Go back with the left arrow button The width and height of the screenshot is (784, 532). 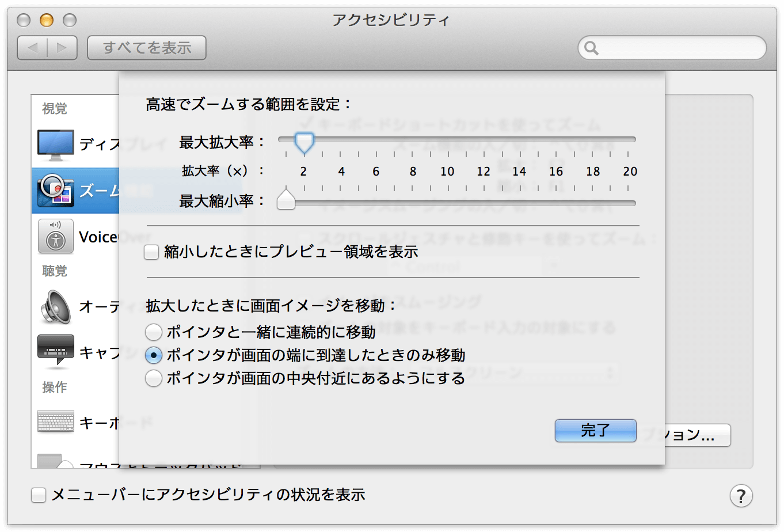(x=33, y=48)
